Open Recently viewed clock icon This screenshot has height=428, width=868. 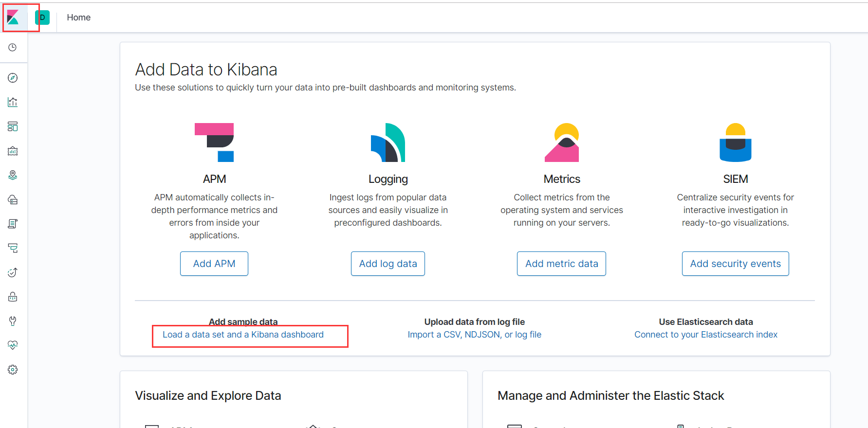(x=13, y=47)
